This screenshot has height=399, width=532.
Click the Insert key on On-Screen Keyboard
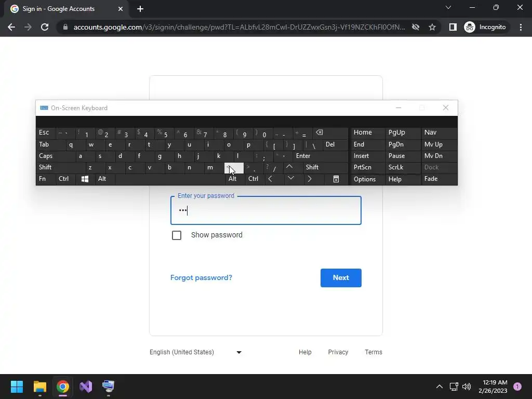[368, 156]
